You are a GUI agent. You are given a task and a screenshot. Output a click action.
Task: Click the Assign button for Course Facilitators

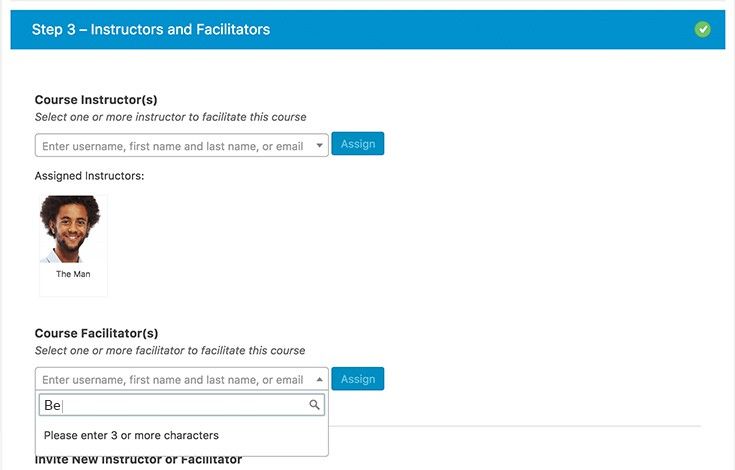click(358, 379)
